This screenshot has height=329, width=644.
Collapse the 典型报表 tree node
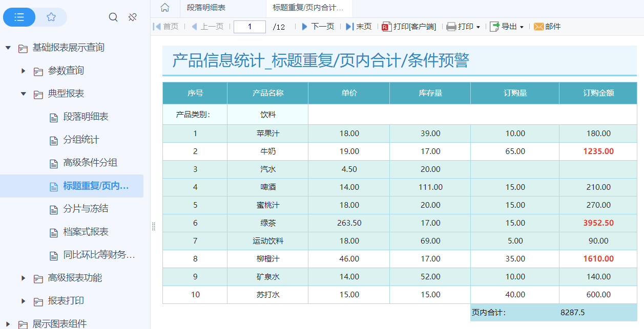[x=23, y=94]
